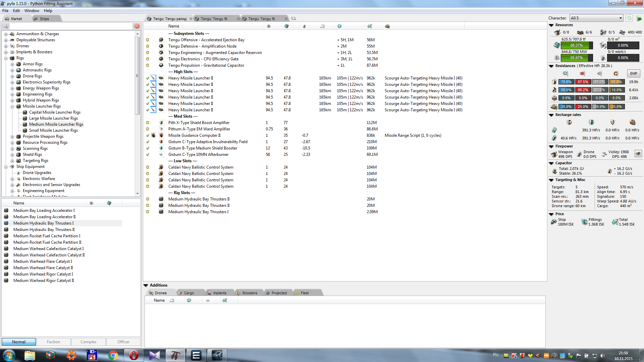644x362 pixels.
Task: Open the Window menu
Action: [x=32, y=11]
